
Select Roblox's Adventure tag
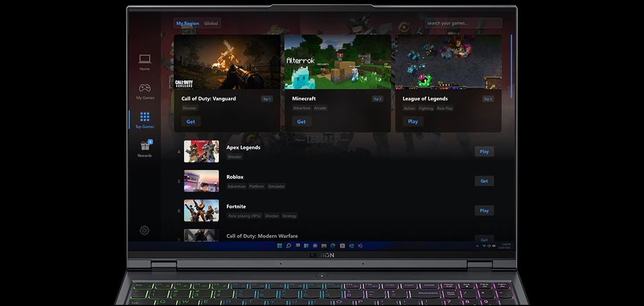[237, 186]
